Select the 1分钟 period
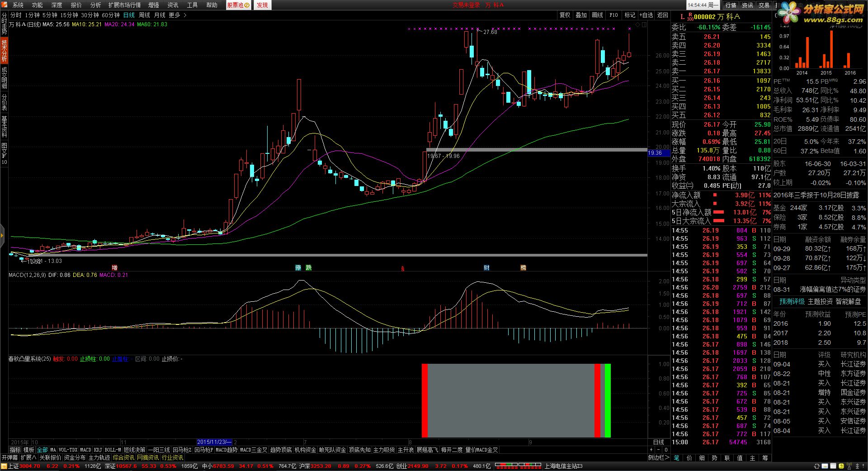This screenshot has width=868, height=471. 32,15
